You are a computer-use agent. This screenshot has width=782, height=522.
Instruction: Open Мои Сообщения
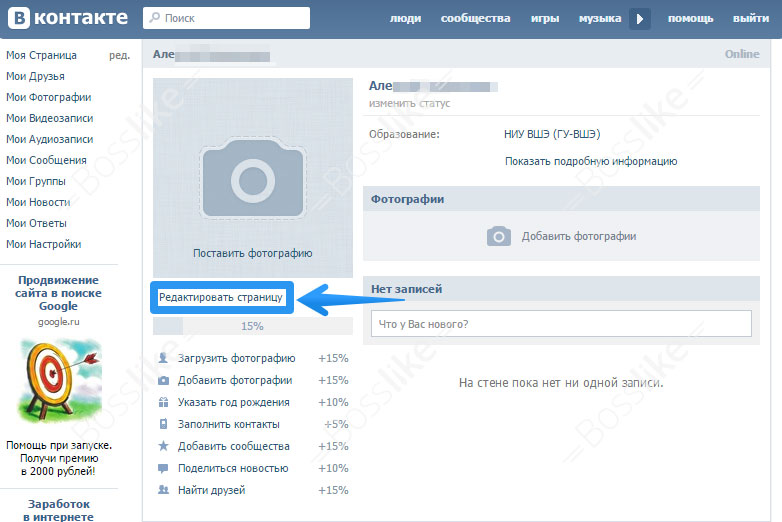[x=46, y=160]
